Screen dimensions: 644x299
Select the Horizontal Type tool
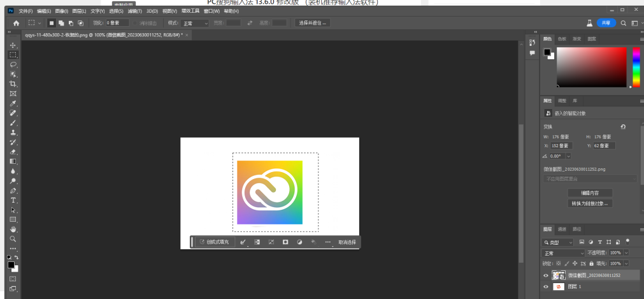(x=13, y=200)
